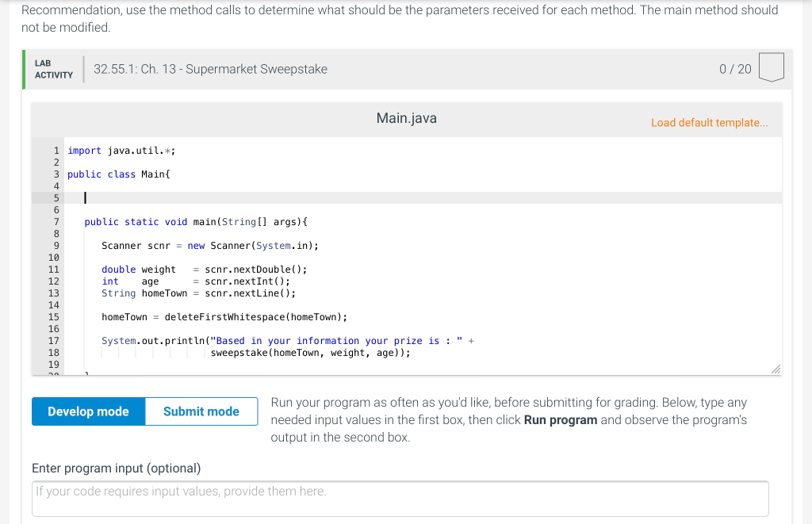Click the sweepstake method call line
The image size is (812, 524).
pos(310,353)
